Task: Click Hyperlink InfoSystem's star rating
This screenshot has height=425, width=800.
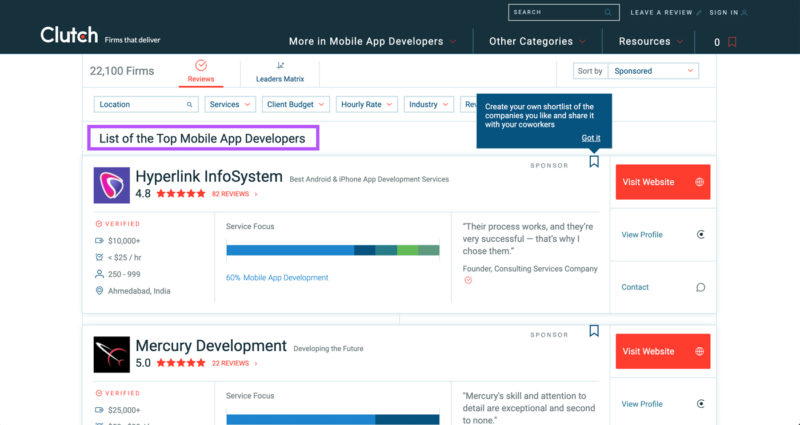Action: [181, 194]
